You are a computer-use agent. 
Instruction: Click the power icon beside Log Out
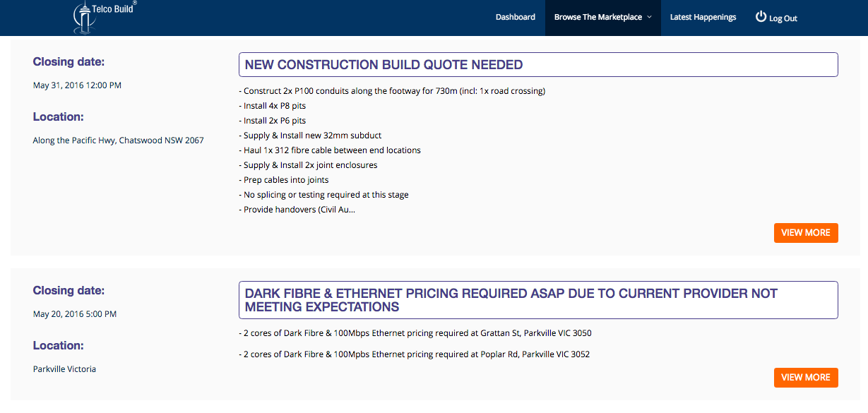click(761, 16)
